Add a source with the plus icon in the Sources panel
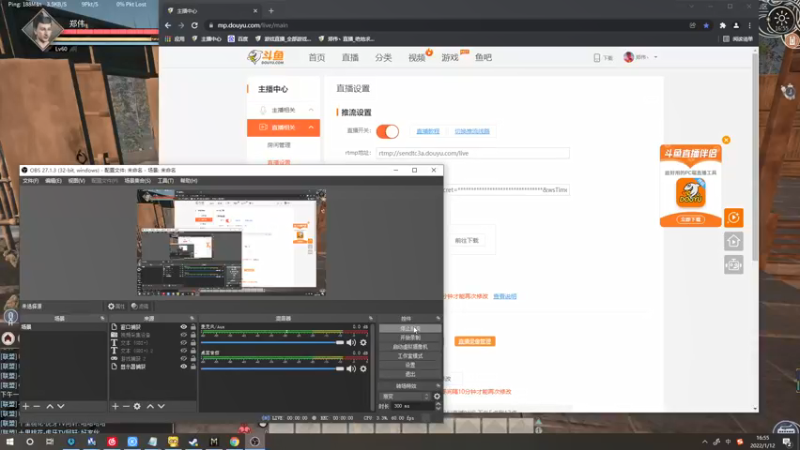Viewport: 800px width, 450px height. pos(115,406)
